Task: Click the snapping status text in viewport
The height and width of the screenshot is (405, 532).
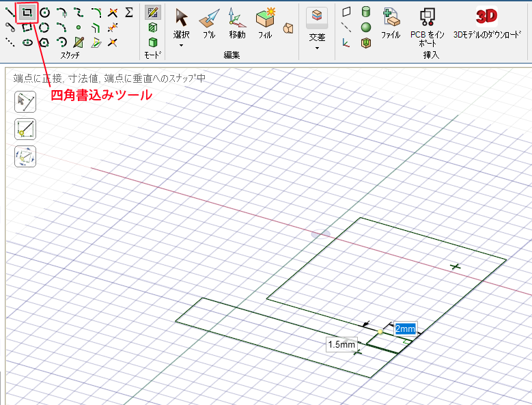Action: [x=109, y=79]
